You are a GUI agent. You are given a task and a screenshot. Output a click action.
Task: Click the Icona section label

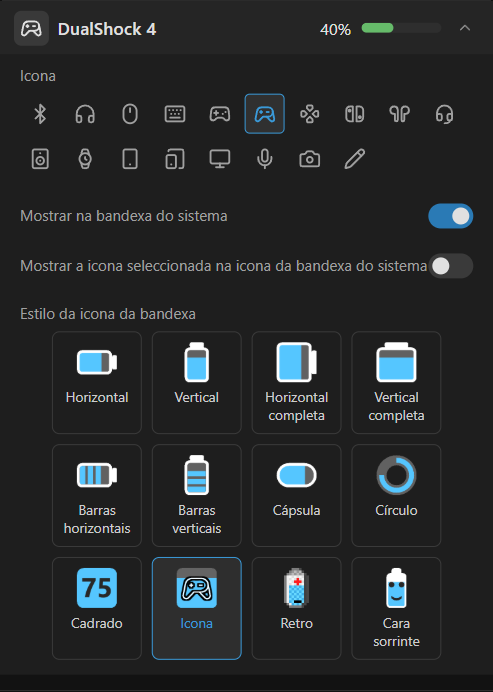point(38,76)
